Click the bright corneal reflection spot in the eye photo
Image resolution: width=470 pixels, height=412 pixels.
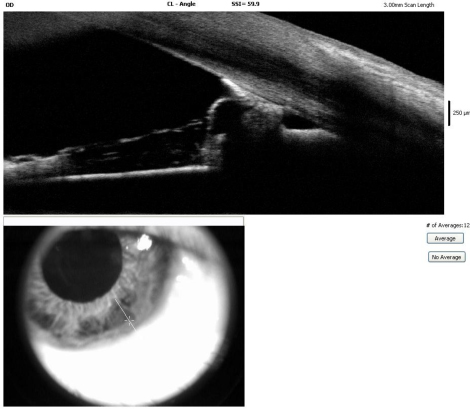(144, 242)
